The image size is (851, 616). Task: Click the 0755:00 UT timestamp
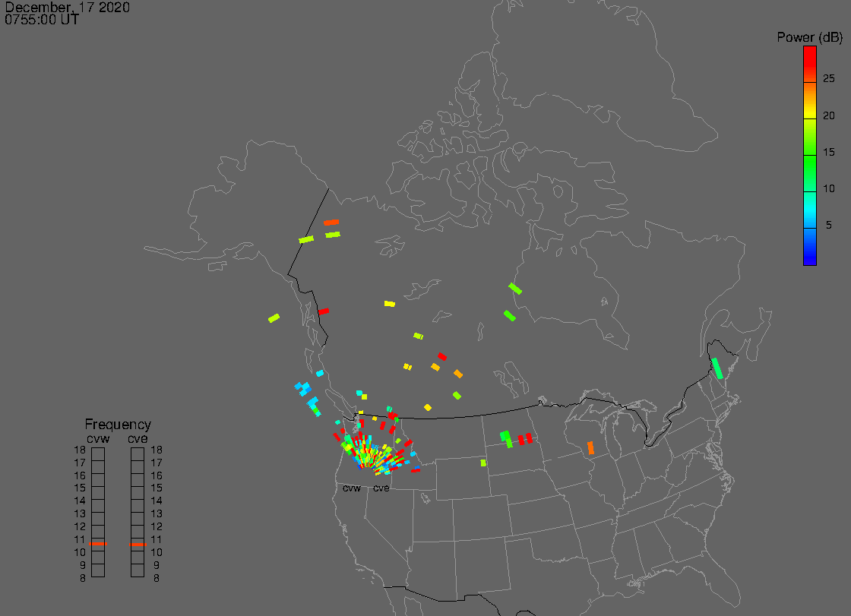pyautogui.click(x=42, y=20)
